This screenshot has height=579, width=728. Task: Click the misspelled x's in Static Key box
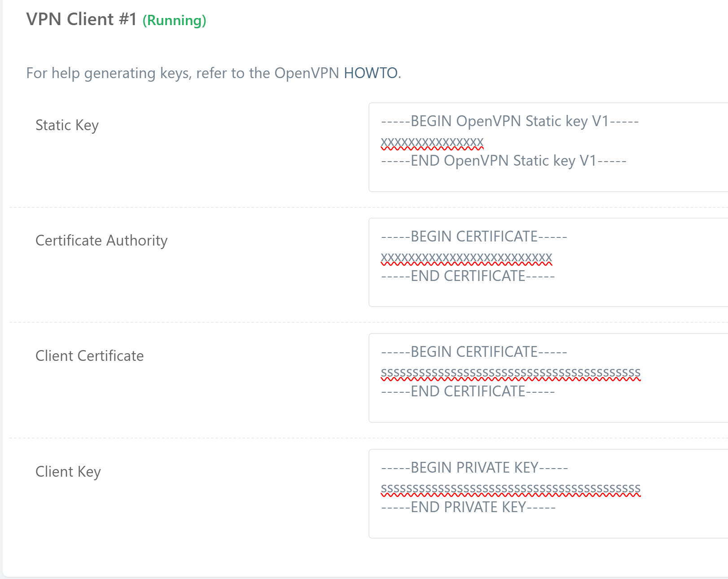432,142
